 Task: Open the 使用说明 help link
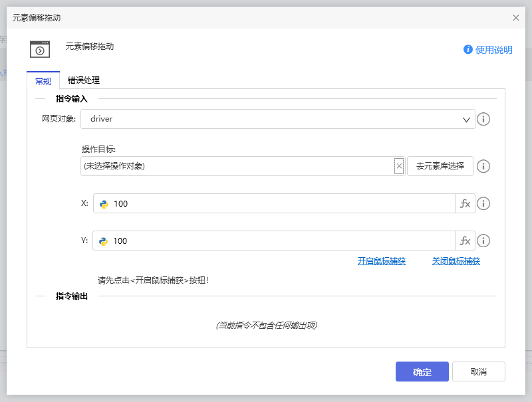(487, 50)
